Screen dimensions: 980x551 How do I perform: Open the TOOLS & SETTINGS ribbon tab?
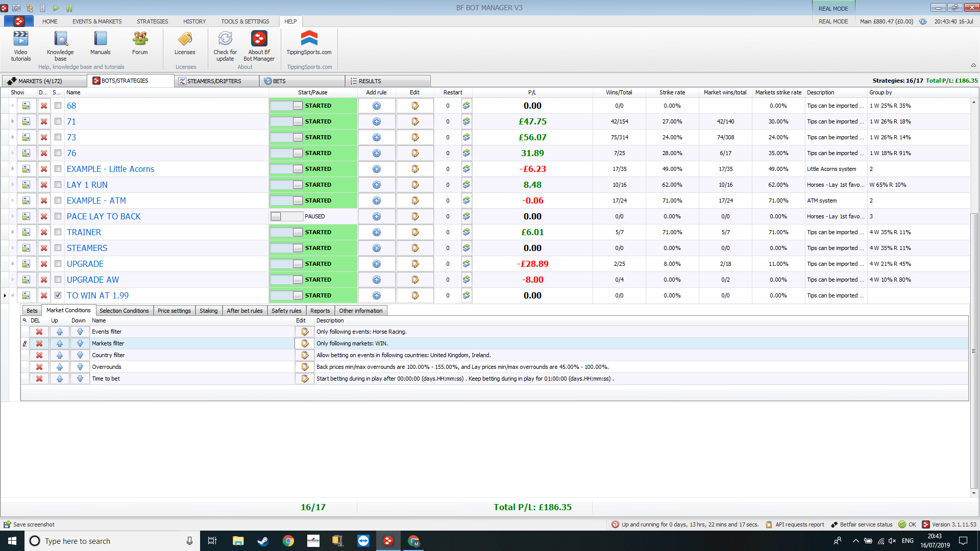[x=245, y=21]
